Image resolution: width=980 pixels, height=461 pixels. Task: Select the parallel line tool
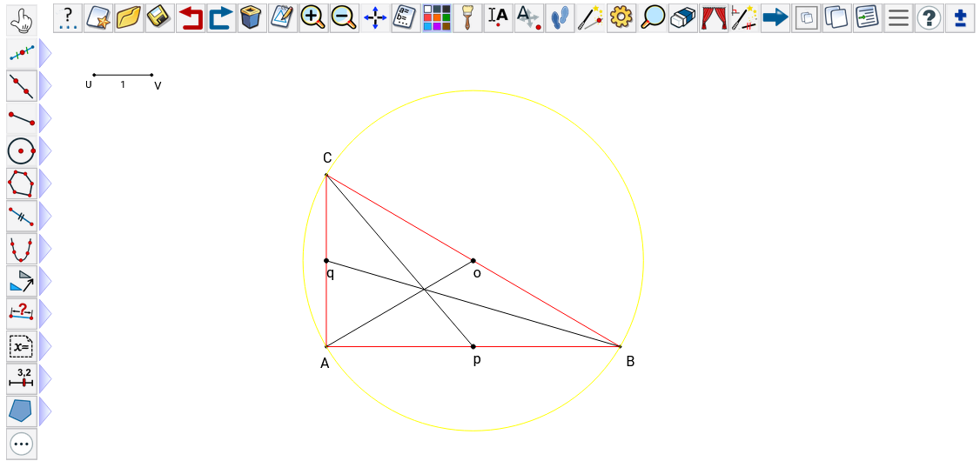pos(22,216)
